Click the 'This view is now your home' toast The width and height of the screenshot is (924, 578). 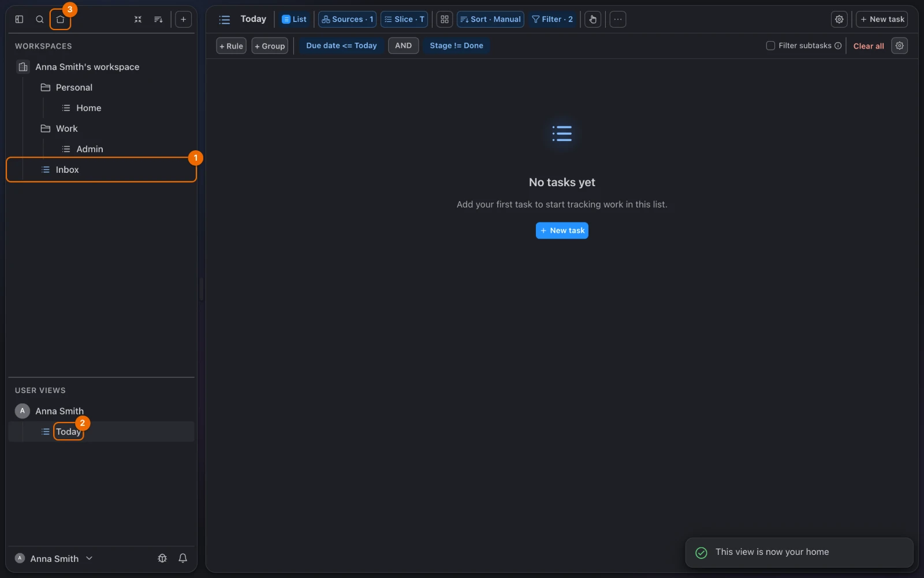799,553
